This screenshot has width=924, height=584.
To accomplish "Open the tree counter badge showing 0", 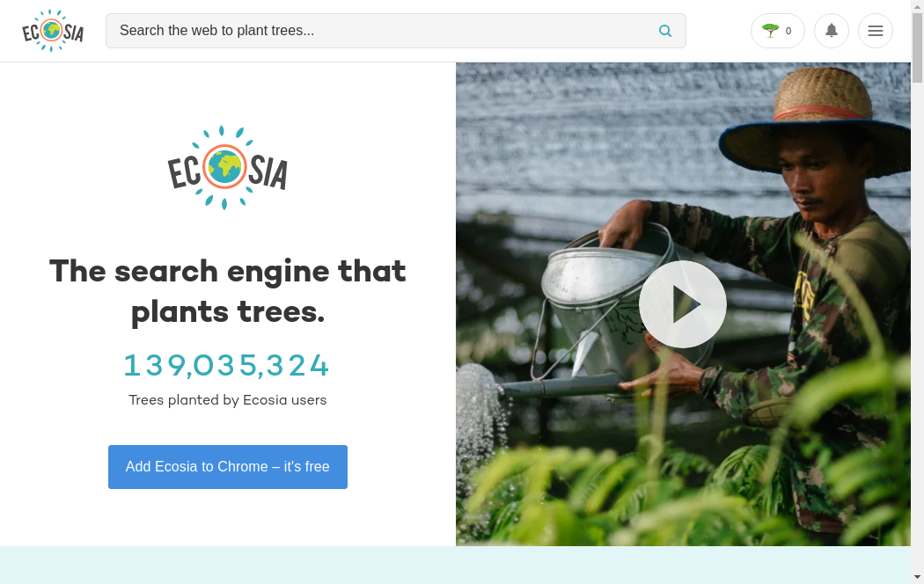I will (x=777, y=31).
